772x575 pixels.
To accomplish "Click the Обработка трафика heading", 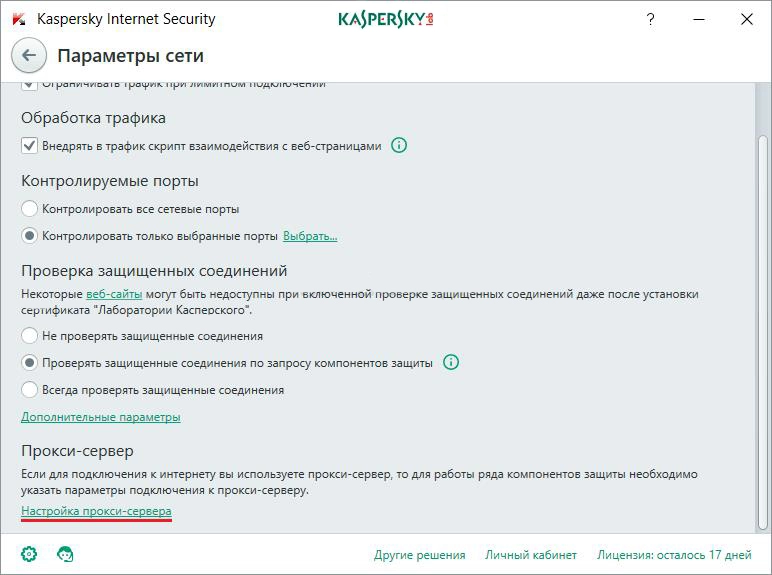I will tap(93, 118).
